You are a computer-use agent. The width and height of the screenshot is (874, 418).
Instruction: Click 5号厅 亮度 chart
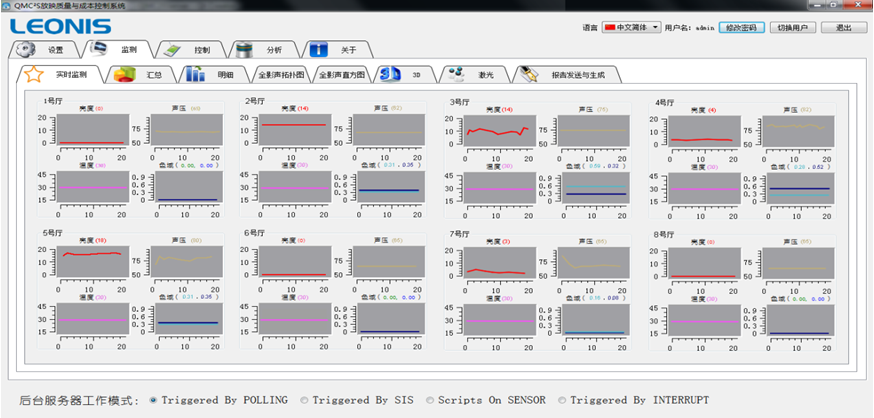pos(91,263)
